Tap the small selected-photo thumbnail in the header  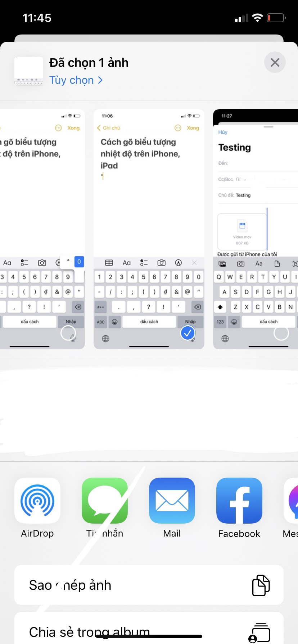29,71
